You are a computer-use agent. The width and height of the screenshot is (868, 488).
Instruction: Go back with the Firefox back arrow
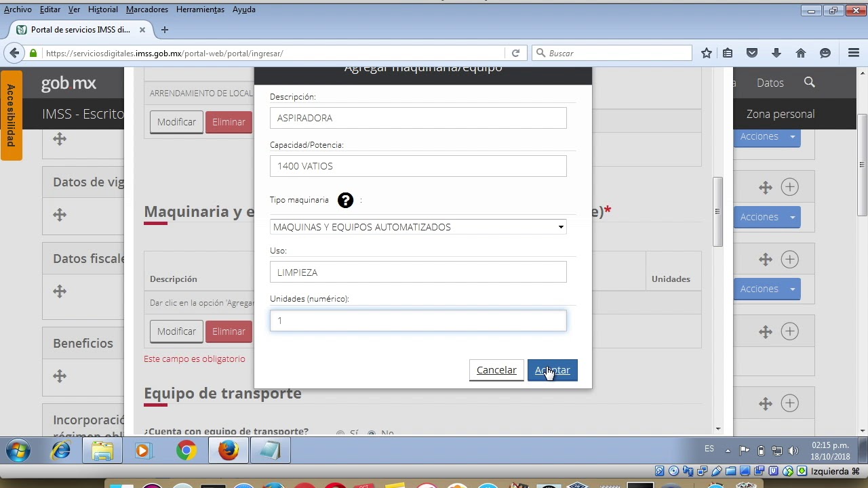tap(14, 53)
